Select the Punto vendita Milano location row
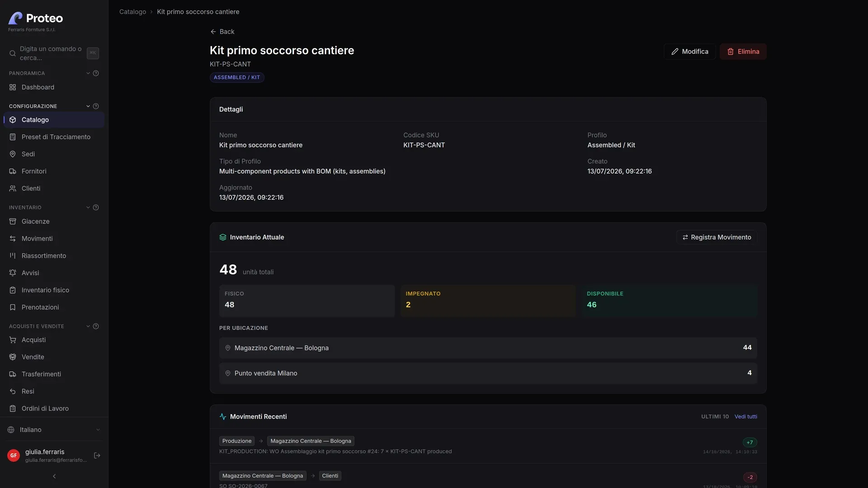 click(488, 373)
